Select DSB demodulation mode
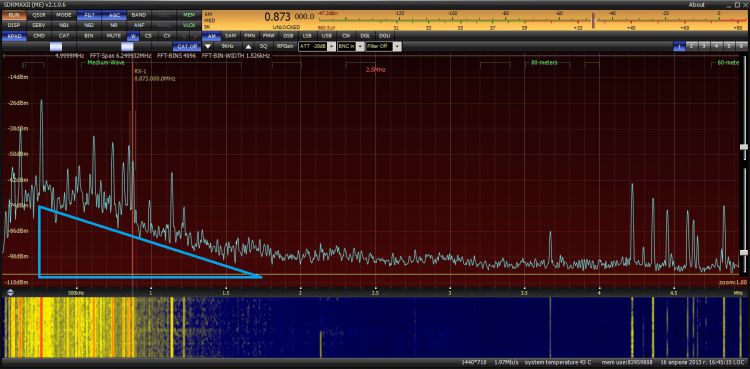750x369 pixels. pos(288,35)
